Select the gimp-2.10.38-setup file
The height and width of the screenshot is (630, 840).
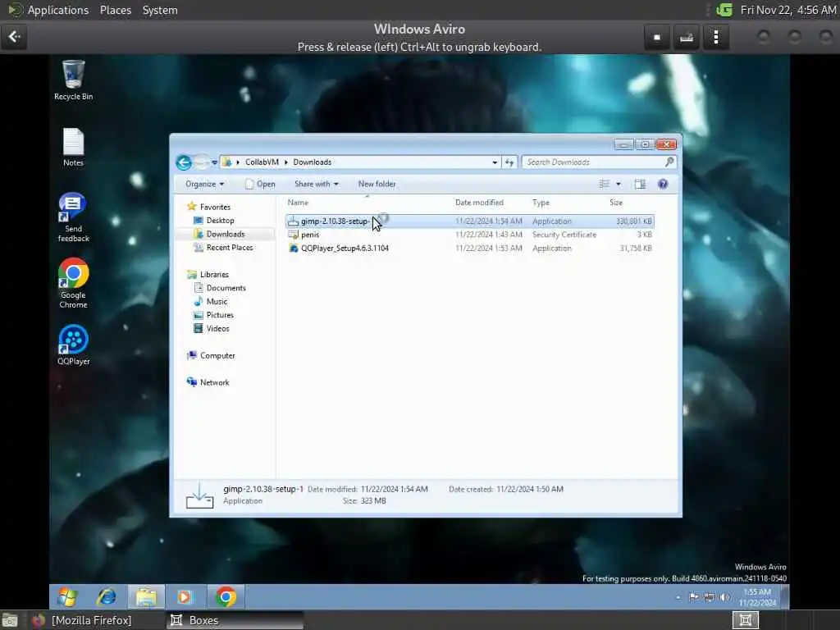pyautogui.click(x=470, y=221)
